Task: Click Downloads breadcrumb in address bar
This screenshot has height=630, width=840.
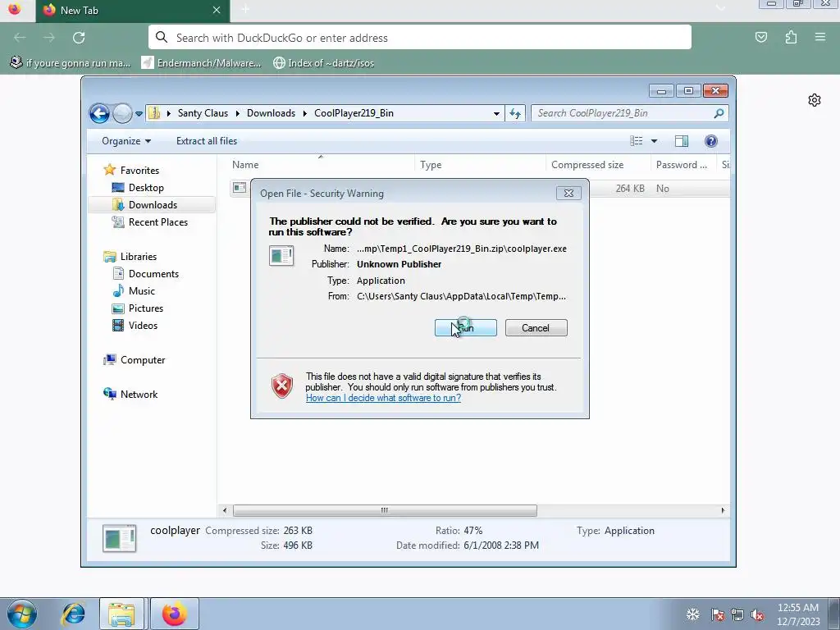Action: point(271,113)
